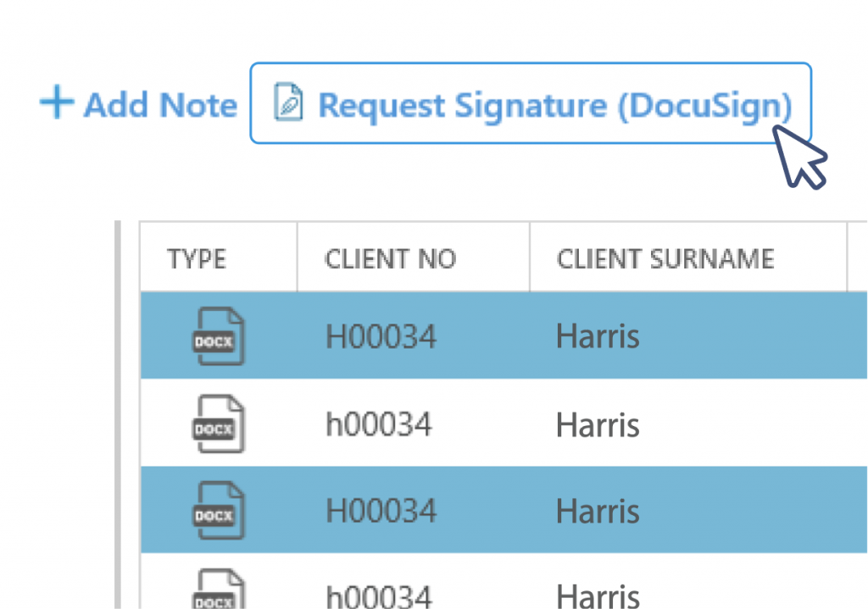Click the Request Signature (DocuSign) button
This screenshot has height=609, width=868.
pyautogui.click(x=531, y=103)
